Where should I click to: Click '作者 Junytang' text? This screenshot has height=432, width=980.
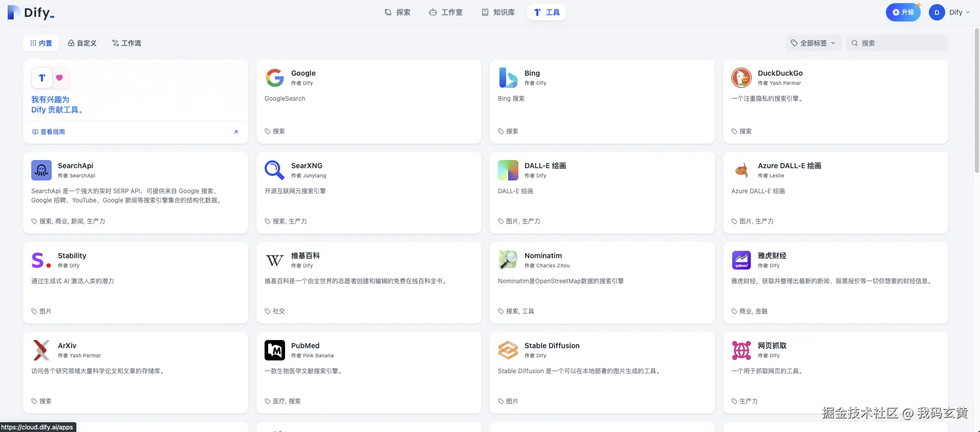click(309, 176)
